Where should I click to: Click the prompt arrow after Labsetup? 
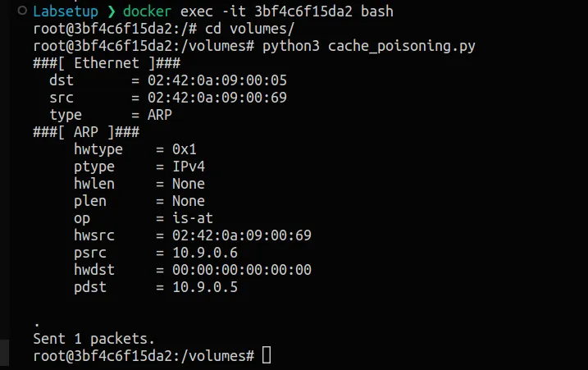[x=111, y=12]
